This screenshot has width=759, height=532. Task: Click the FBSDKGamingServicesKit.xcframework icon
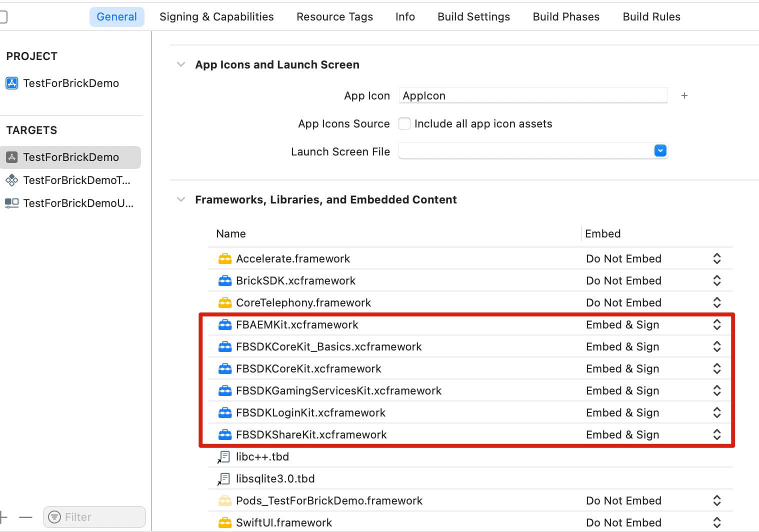click(x=225, y=390)
